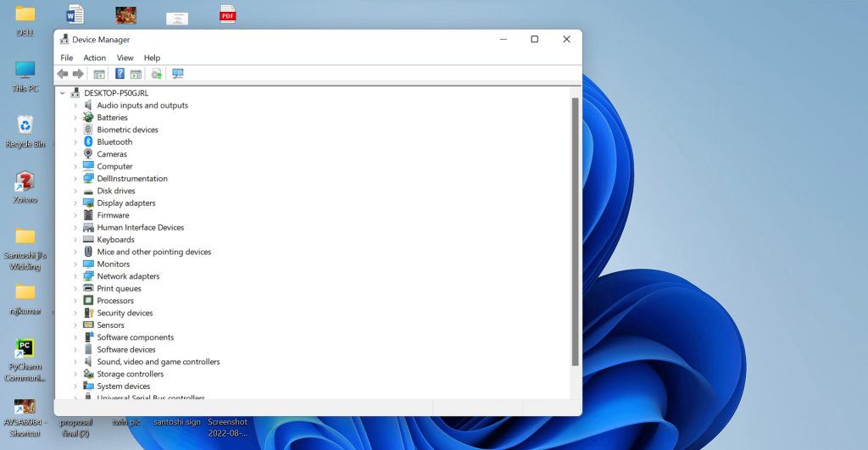Click the Software devices icon

coord(88,349)
